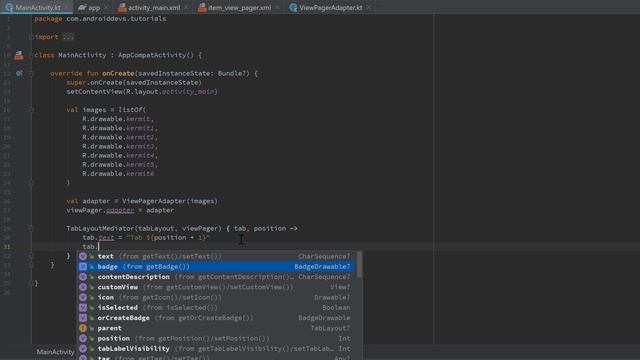Collapse the MainActivity class fold marker
This screenshot has width=640, height=360.
[x=31, y=55]
